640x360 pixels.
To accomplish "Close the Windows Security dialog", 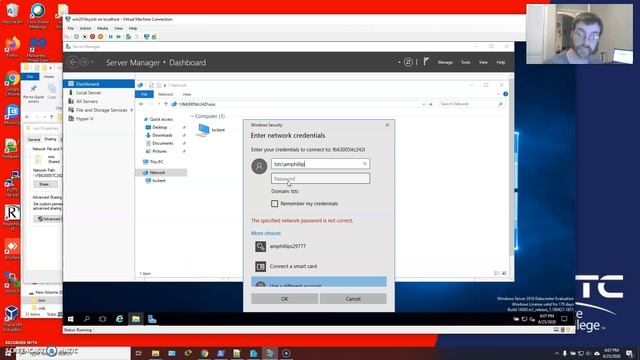I will pyautogui.click(x=387, y=125).
